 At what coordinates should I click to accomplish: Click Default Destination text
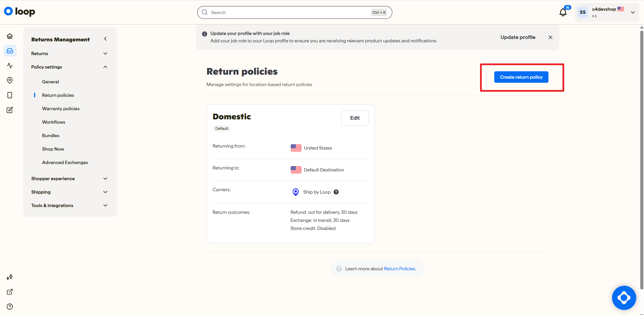(324, 170)
